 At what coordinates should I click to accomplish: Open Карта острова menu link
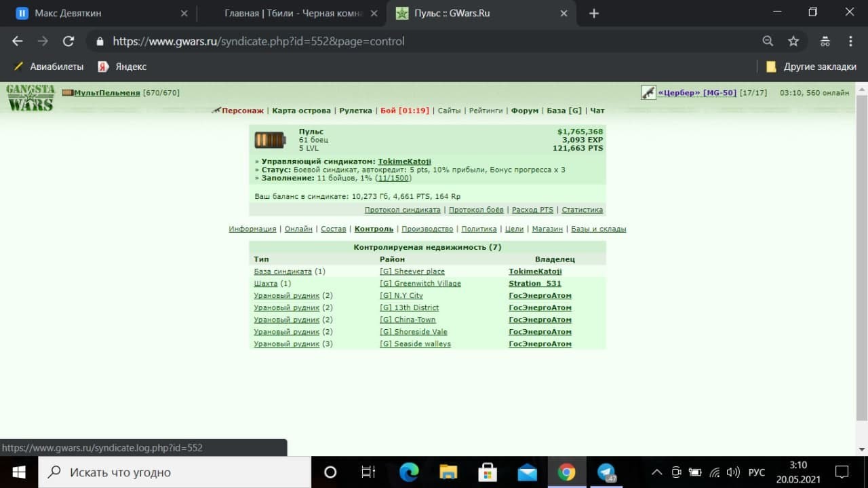[301, 111]
